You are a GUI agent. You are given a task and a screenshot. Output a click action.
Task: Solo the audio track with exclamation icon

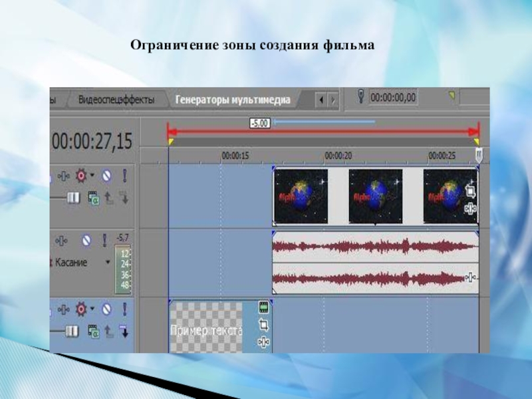point(105,240)
